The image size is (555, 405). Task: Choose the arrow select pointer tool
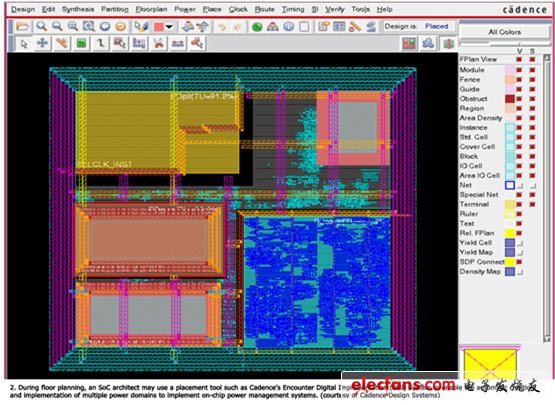point(23,44)
